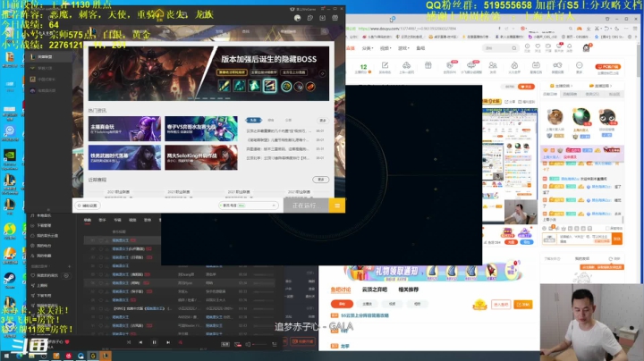Screen dimensions: 644x361
Task: Pause the song in the music player
Action: click(x=155, y=342)
